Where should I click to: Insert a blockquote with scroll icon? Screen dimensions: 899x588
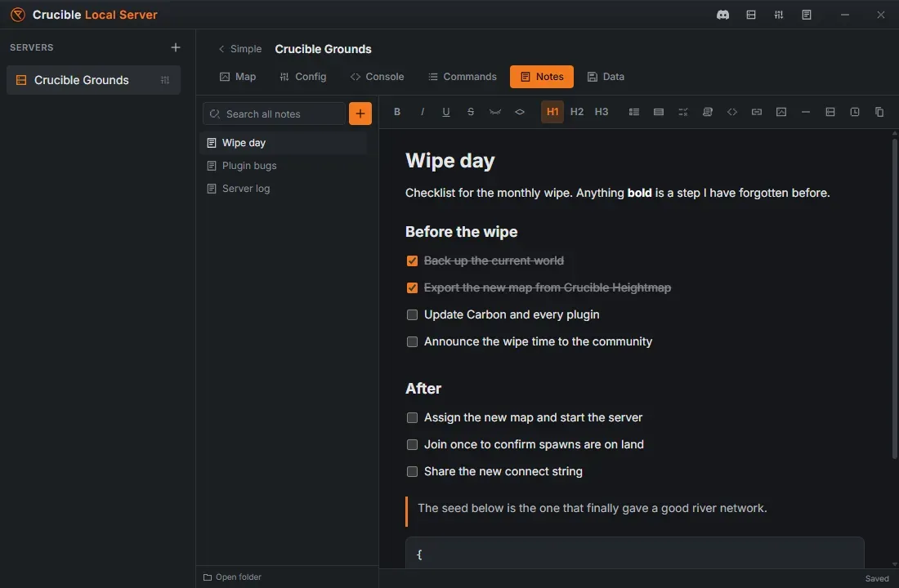pyautogui.click(x=708, y=112)
